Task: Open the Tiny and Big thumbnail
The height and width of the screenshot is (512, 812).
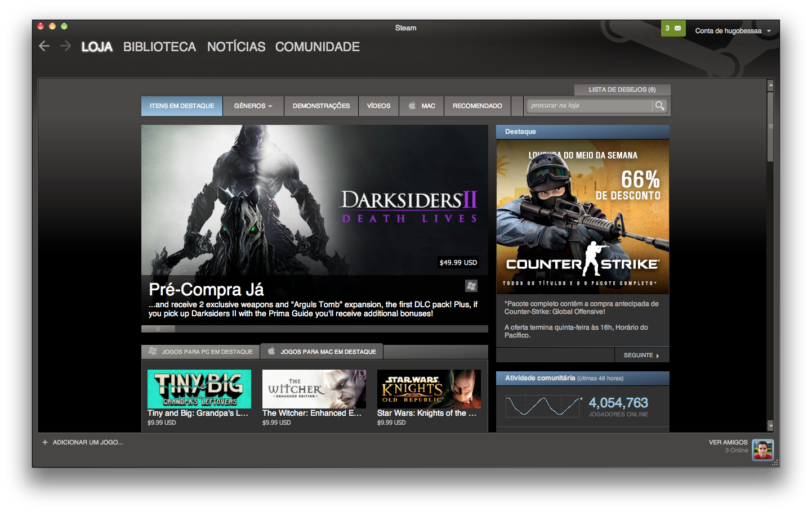Action: (x=199, y=389)
